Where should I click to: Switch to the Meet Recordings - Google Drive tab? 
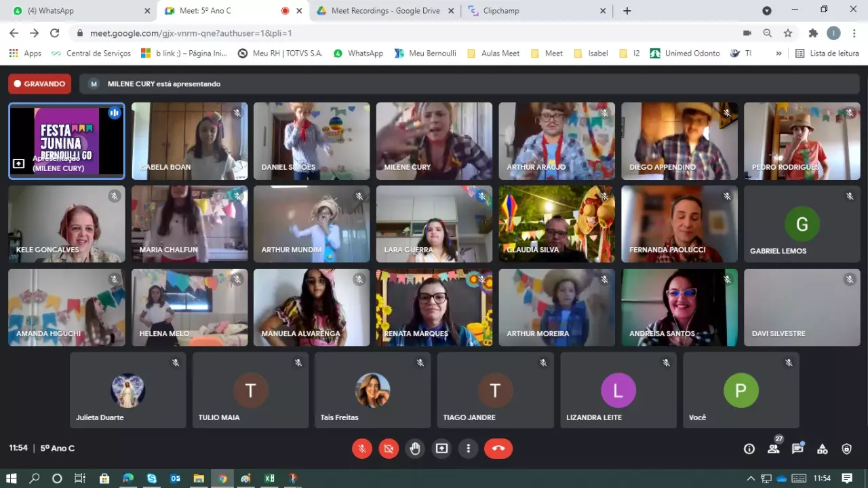pos(384,11)
